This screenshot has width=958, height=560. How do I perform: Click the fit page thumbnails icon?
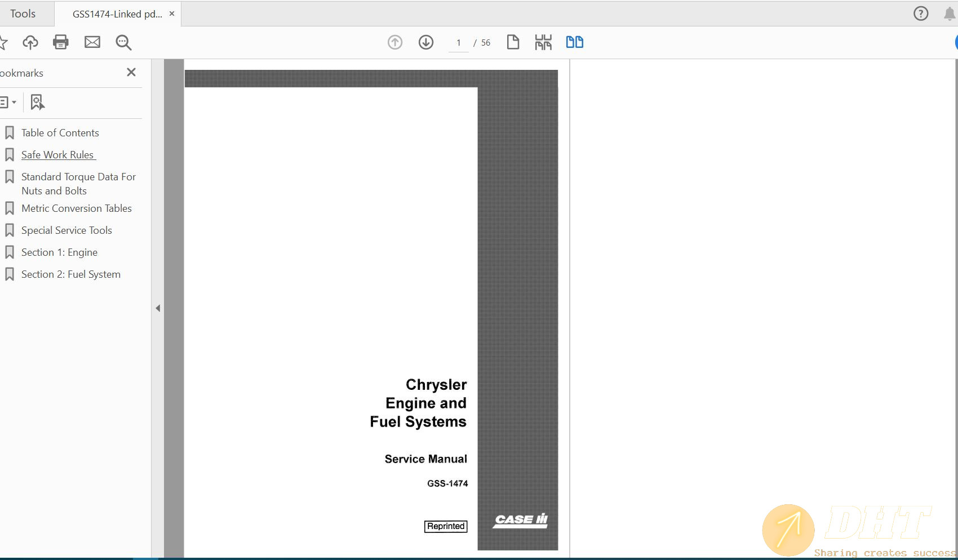coord(543,42)
